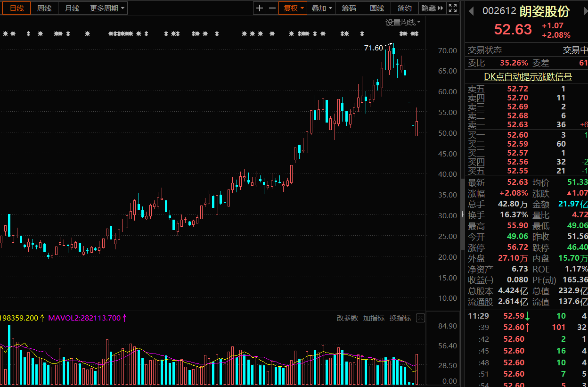Hide panels with the 隐藏 button
The height and width of the screenshot is (387, 588).
point(432,8)
